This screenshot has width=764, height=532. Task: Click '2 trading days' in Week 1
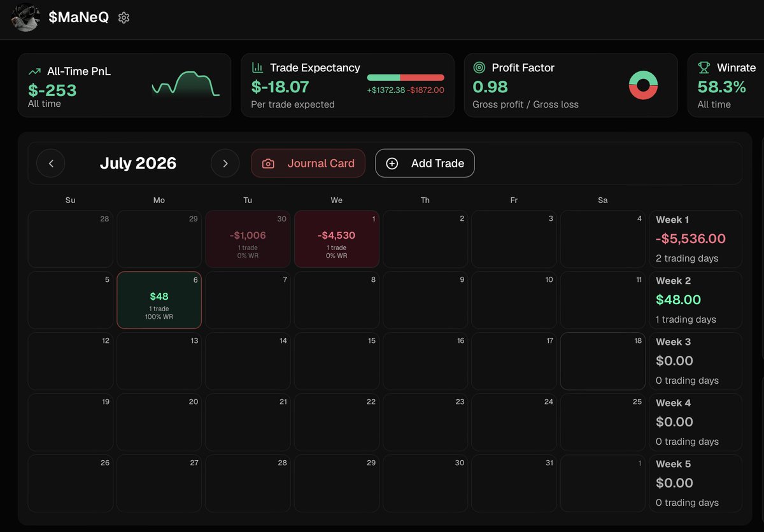(687, 258)
